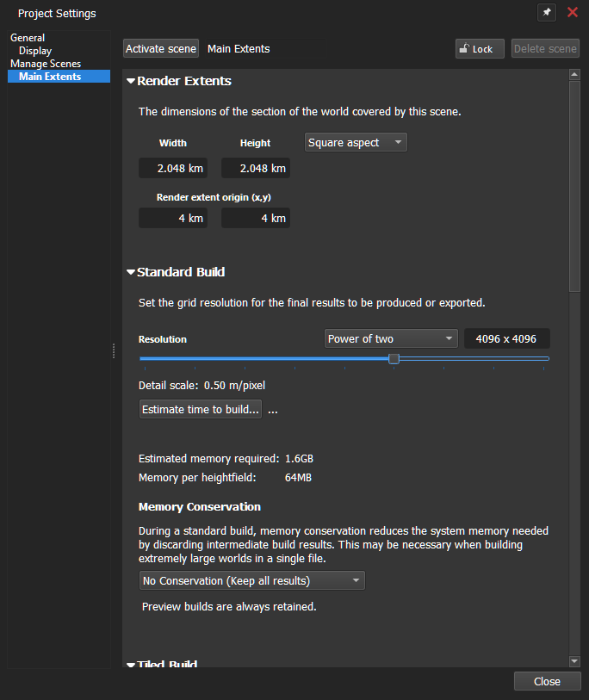Click Activate scene button
The height and width of the screenshot is (700, 589).
[x=161, y=49]
